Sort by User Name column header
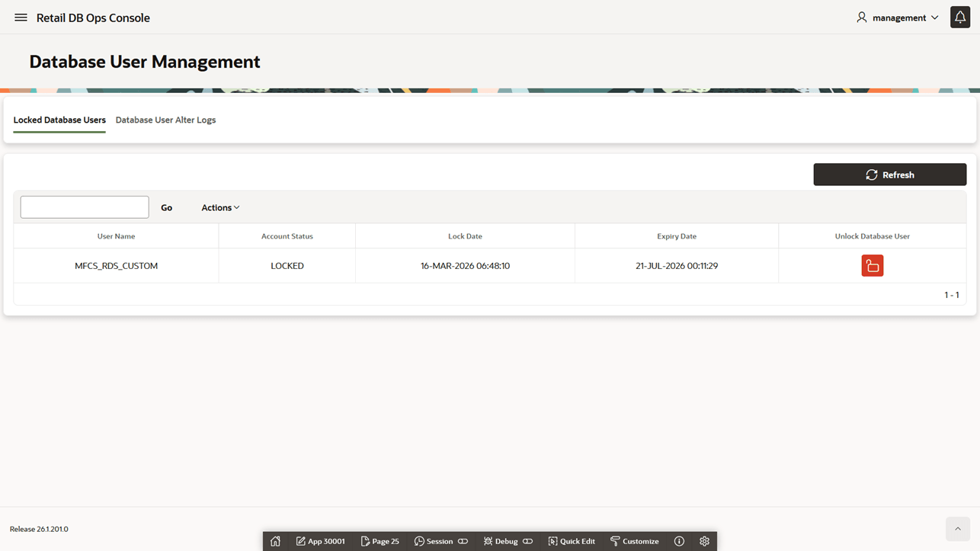The width and height of the screenshot is (980, 551). pyautogui.click(x=116, y=236)
